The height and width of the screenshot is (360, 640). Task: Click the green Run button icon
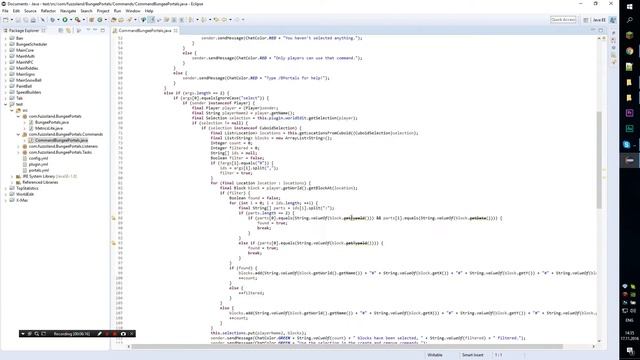[64, 20]
